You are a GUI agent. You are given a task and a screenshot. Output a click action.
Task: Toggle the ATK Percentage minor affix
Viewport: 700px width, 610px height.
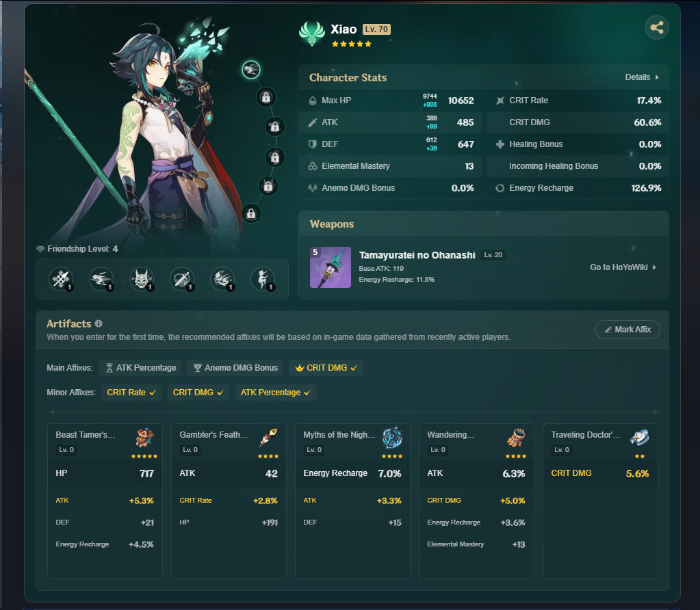pyautogui.click(x=276, y=393)
